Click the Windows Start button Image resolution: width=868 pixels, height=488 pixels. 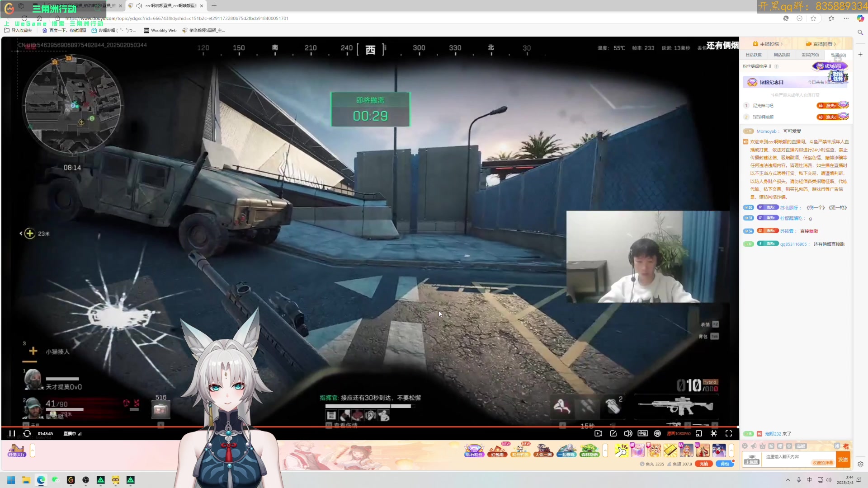[x=11, y=480]
